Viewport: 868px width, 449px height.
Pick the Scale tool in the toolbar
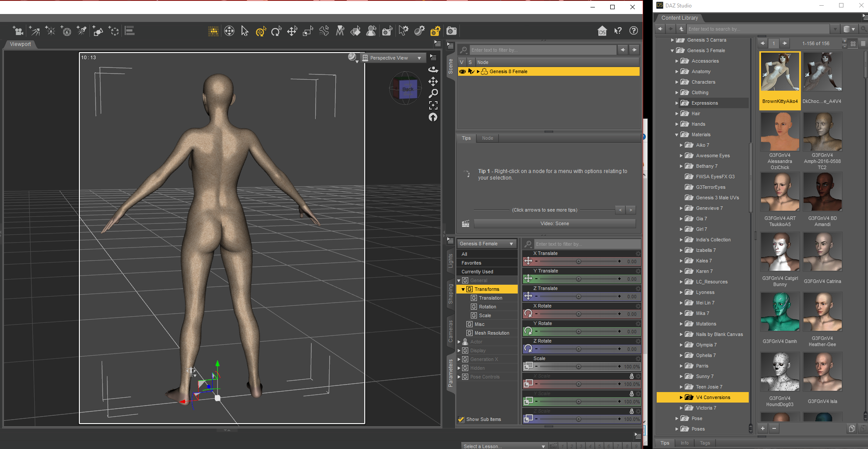[308, 31]
